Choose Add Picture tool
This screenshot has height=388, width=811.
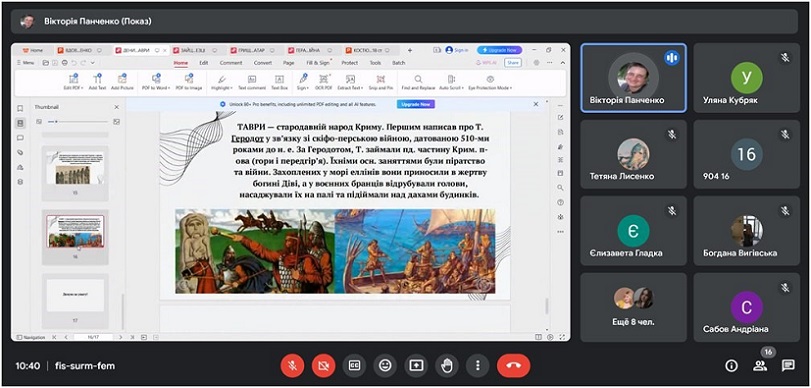click(x=122, y=82)
